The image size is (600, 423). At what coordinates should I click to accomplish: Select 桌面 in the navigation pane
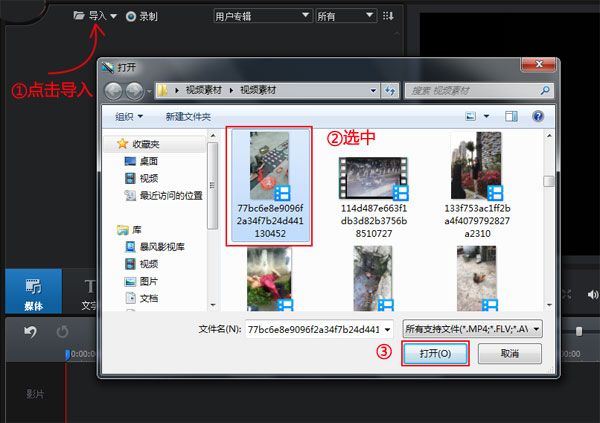point(148,161)
